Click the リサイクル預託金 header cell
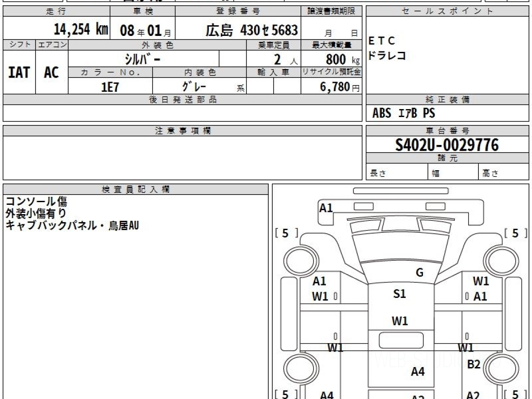 click(332, 72)
